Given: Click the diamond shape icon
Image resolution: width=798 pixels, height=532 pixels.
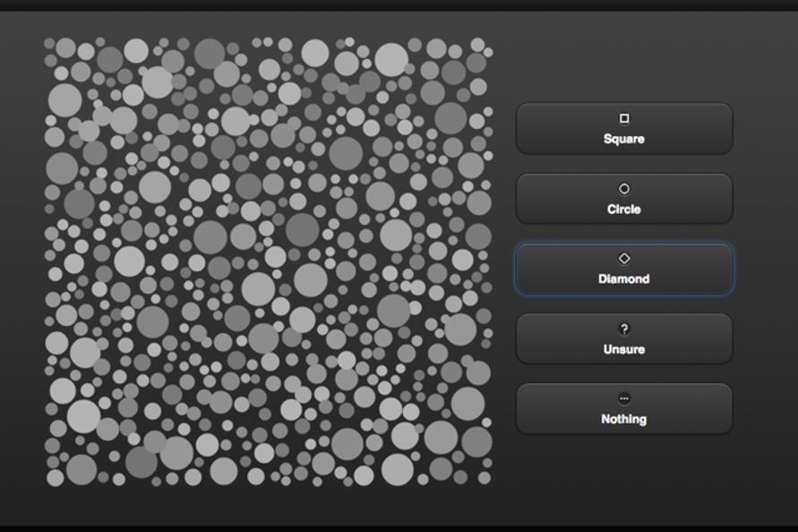Looking at the screenshot, I should point(624,259).
